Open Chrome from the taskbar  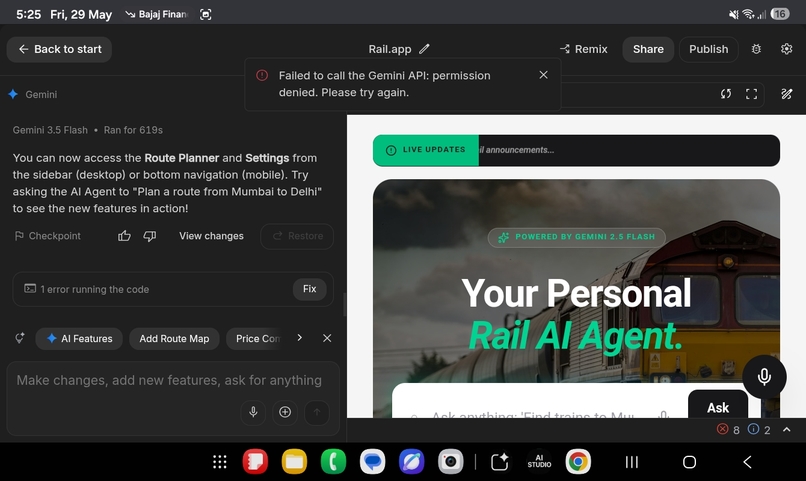tap(578, 461)
